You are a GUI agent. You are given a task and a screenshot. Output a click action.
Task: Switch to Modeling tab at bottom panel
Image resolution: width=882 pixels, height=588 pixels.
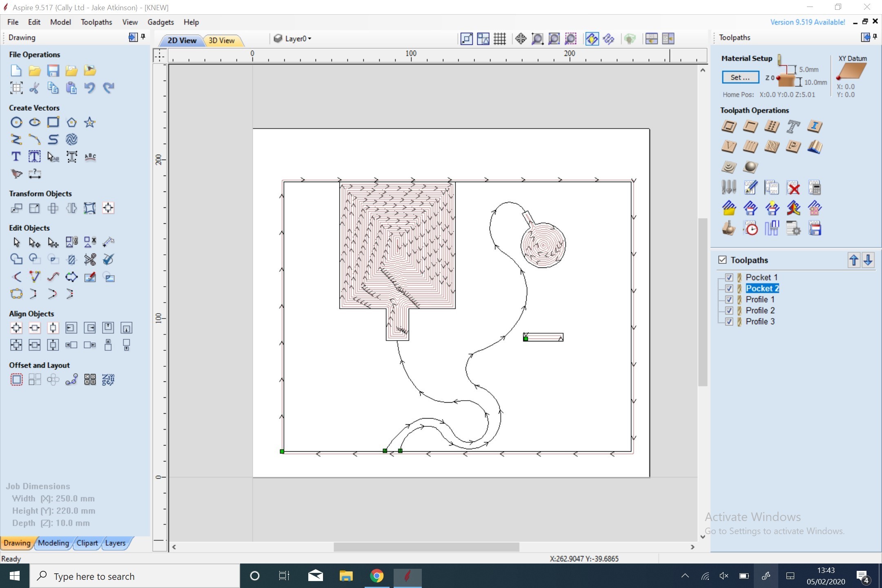54,543
